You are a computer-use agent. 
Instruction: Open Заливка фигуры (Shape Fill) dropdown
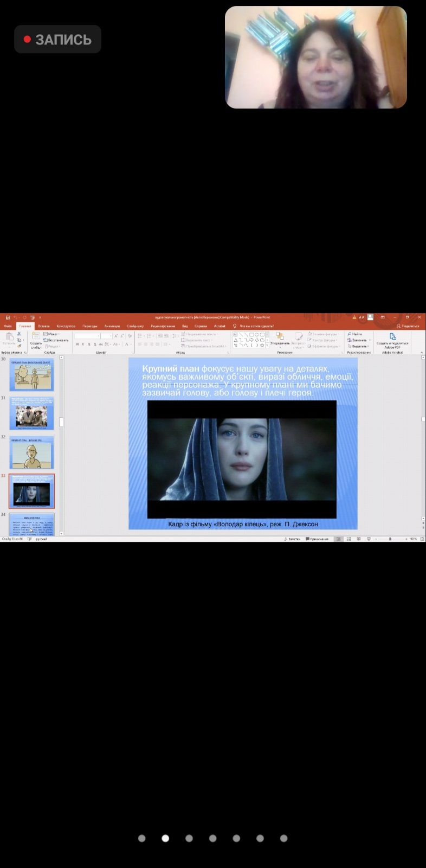click(x=324, y=334)
